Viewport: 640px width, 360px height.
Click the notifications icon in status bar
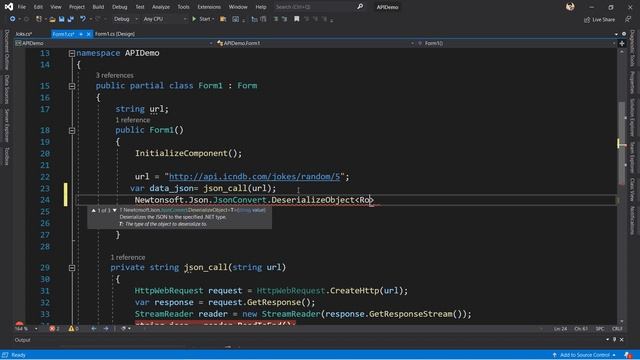[628, 355]
